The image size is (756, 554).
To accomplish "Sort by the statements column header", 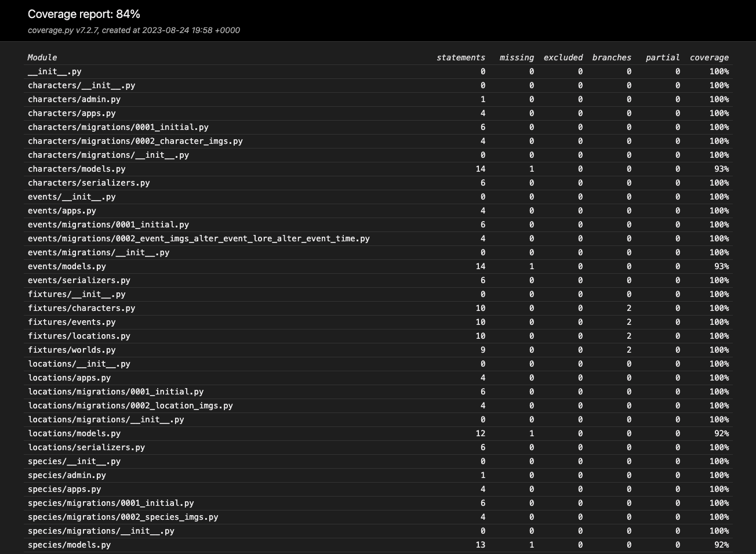I will pos(461,57).
